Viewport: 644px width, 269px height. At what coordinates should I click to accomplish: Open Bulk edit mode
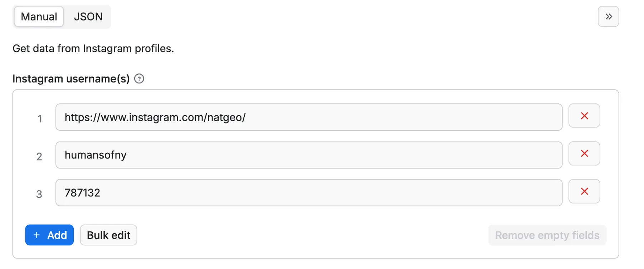[x=108, y=235]
